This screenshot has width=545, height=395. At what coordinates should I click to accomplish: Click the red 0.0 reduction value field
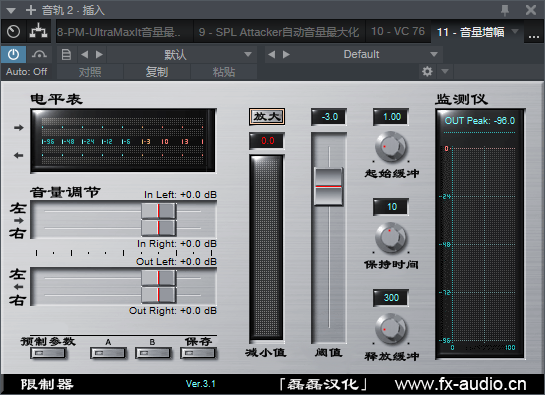tap(267, 141)
